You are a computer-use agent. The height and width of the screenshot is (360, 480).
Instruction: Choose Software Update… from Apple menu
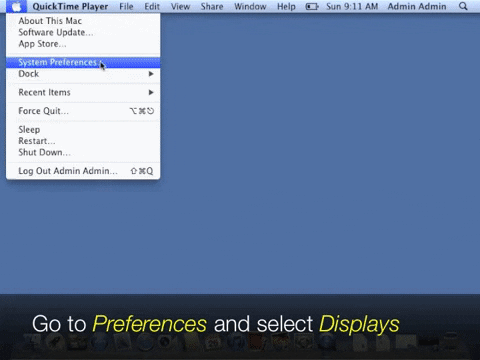(83, 32)
